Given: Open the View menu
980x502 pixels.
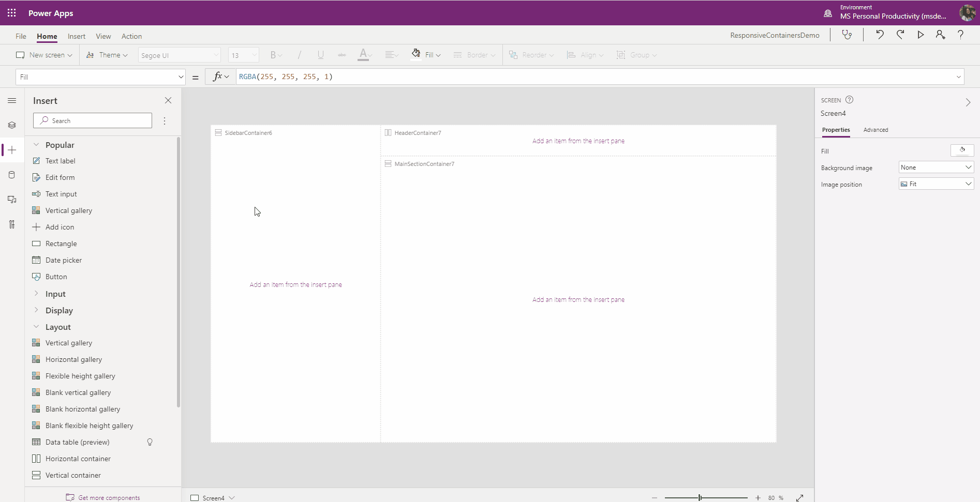Looking at the screenshot, I should (x=103, y=36).
